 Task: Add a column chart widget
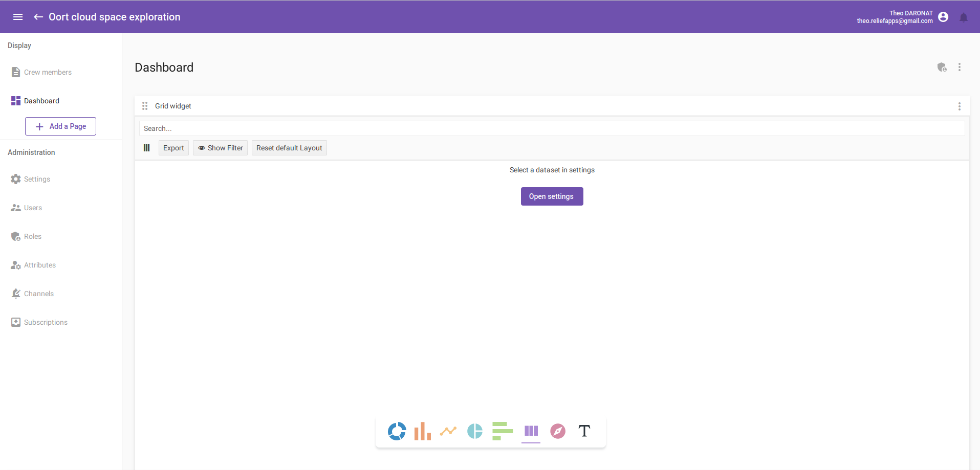(x=423, y=431)
